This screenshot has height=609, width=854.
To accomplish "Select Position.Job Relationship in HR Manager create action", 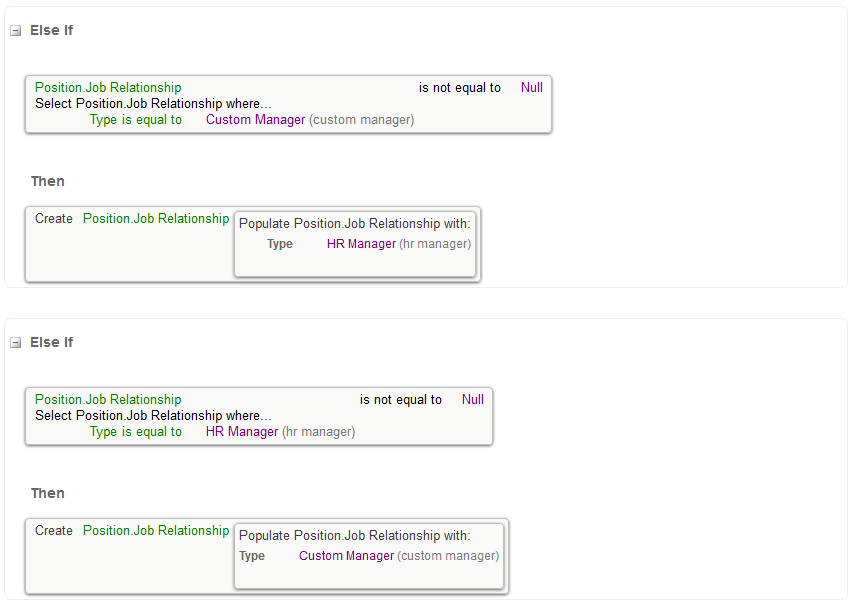I will click(x=156, y=219).
